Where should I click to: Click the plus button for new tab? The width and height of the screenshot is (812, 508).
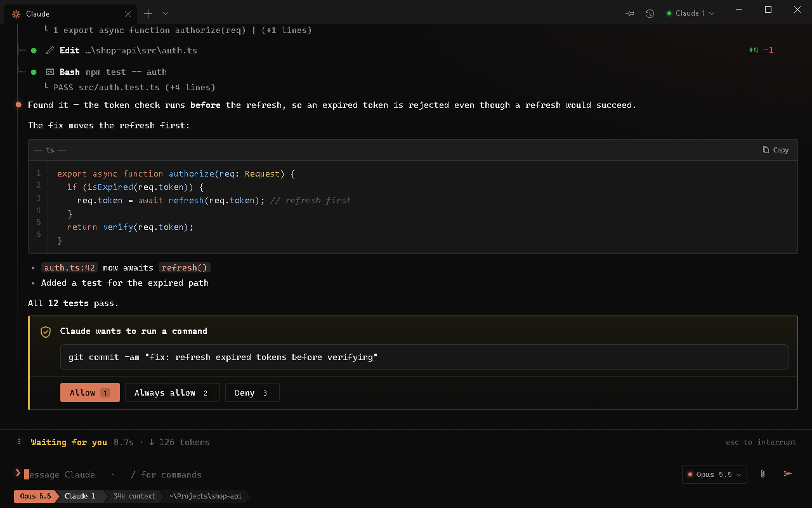(x=148, y=13)
